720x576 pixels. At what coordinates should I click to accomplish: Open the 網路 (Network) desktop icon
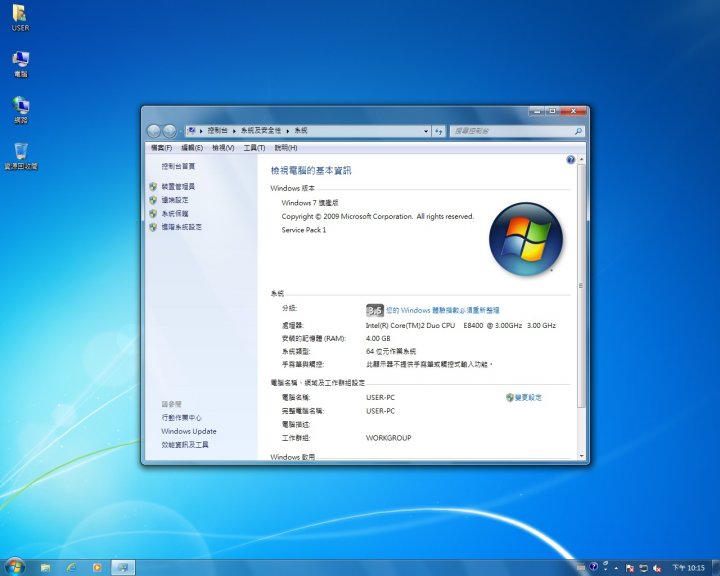[20, 110]
